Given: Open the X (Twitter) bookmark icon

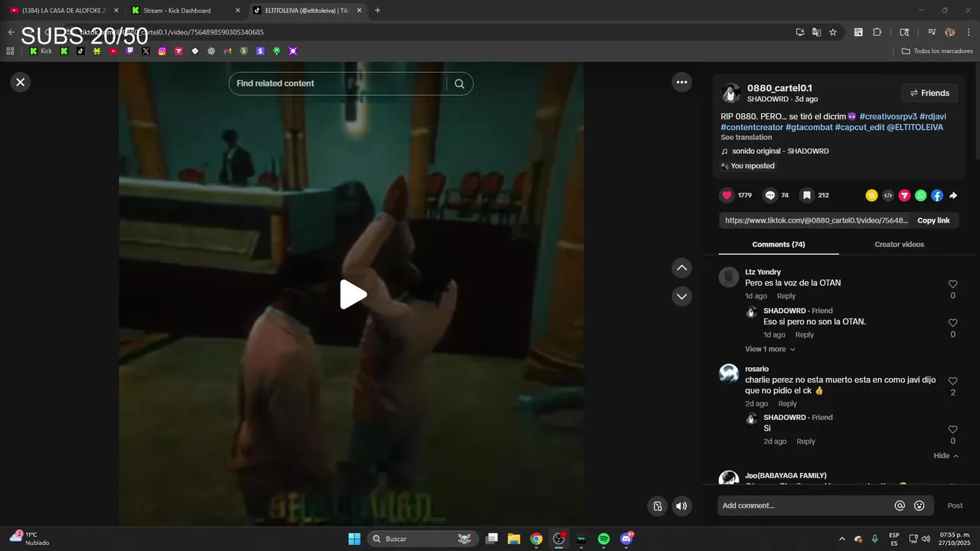Looking at the screenshot, I should (145, 51).
